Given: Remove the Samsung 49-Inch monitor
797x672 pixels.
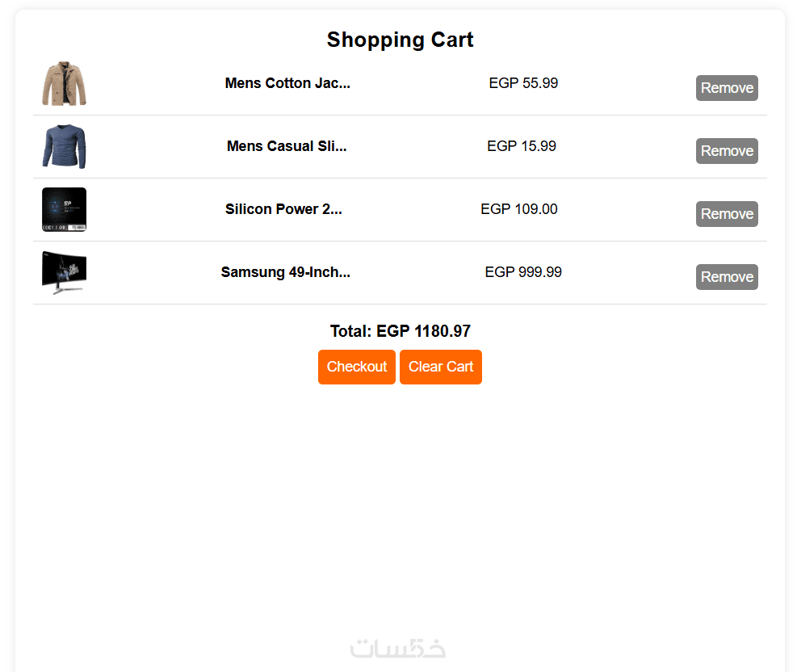Looking at the screenshot, I should (x=727, y=277).
